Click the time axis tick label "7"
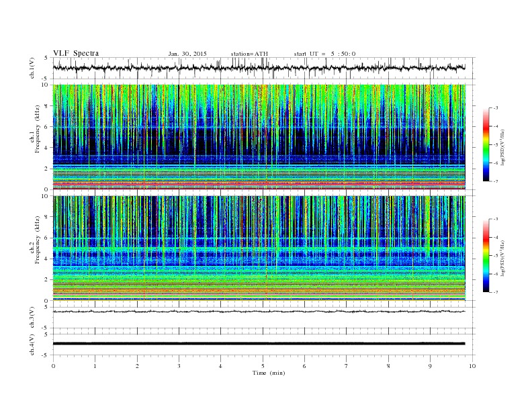The width and height of the screenshot is (532, 411). pos(347,366)
